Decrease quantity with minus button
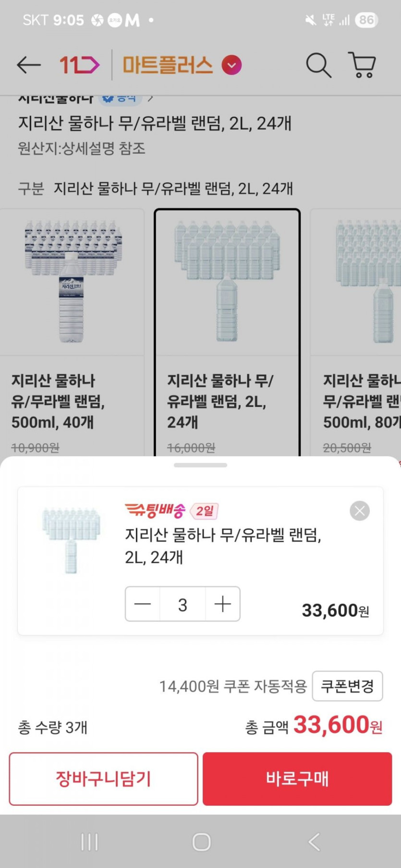The height and width of the screenshot is (868, 401). pyautogui.click(x=143, y=604)
